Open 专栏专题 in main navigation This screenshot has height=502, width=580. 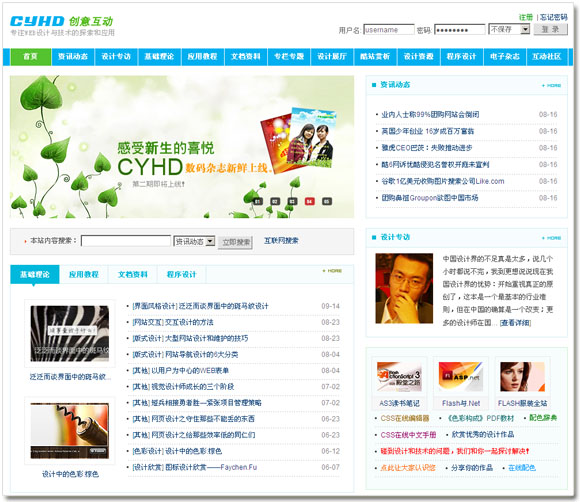289,57
